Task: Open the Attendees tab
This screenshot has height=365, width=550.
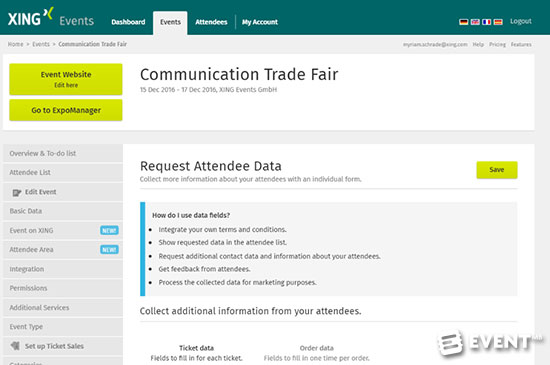Action: (211, 22)
